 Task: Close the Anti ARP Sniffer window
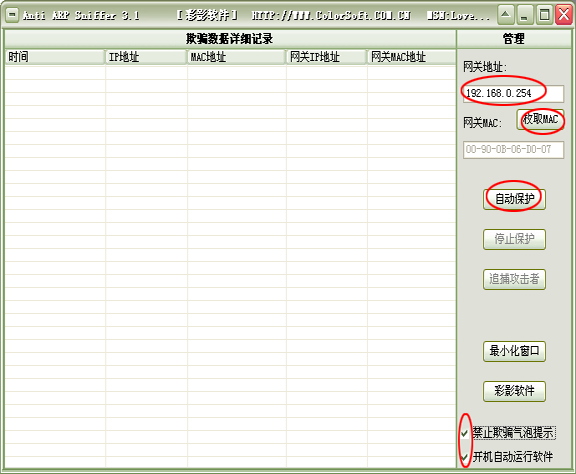564,15
